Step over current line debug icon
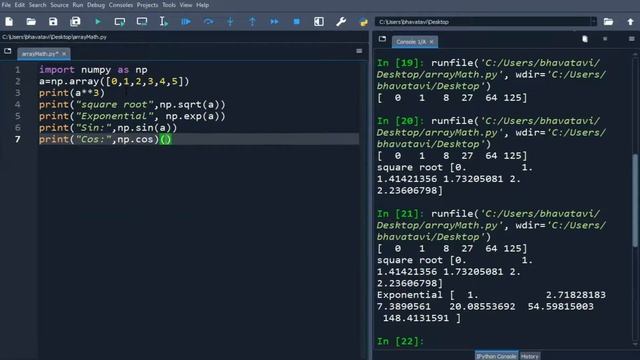This screenshot has height=360, width=640. click(x=208, y=22)
